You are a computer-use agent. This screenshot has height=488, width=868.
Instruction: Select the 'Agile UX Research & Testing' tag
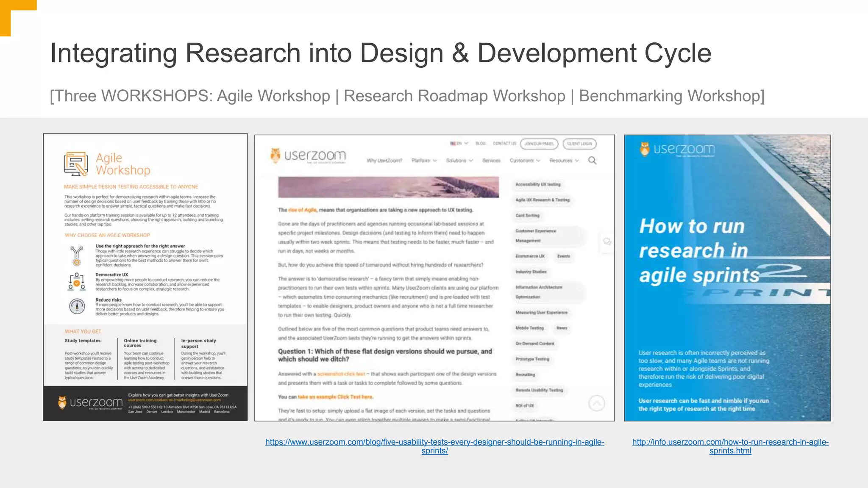pos(542,200)
